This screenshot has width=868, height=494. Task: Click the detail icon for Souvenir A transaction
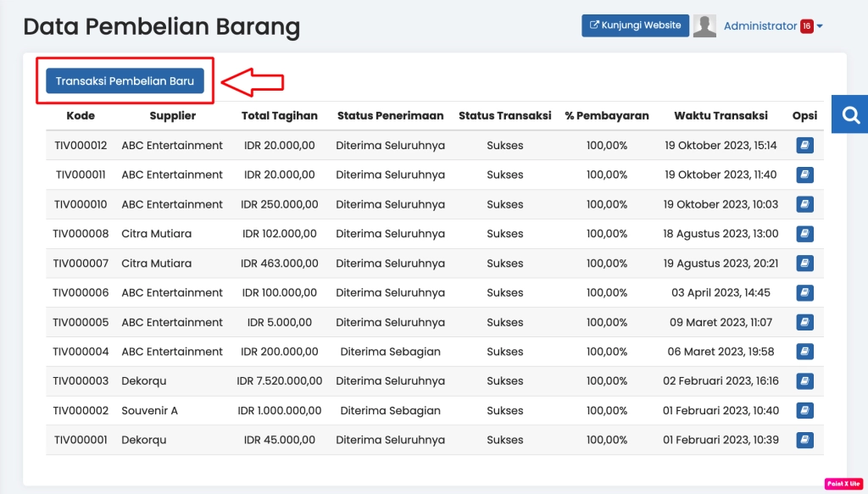coord(804,410)
